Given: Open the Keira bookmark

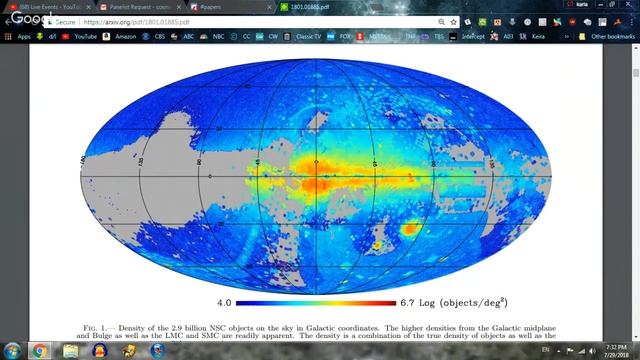Looking at the screenshot, I should point(532,36).
